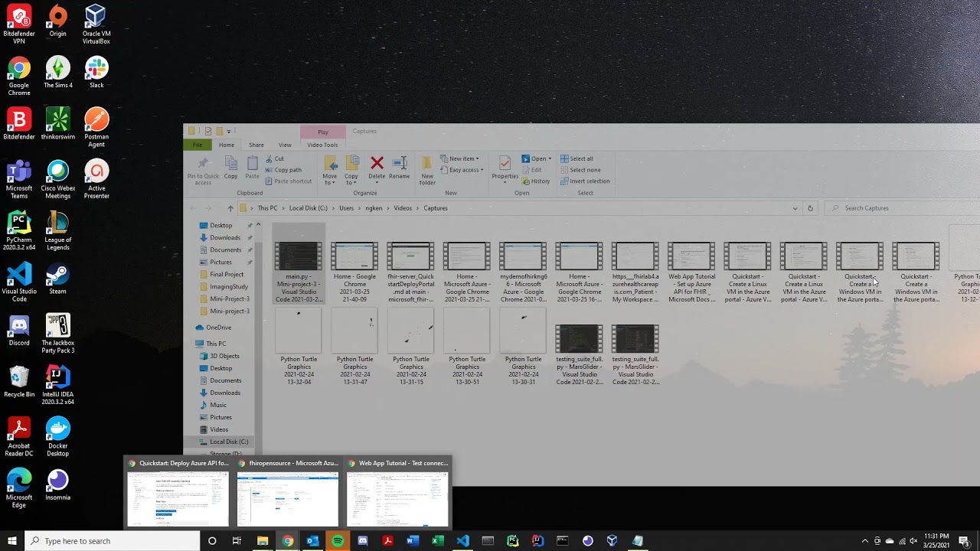Viewport: 980px width, 551px height.
Task: Click Copy path in the ribbon
Action: 283,170
